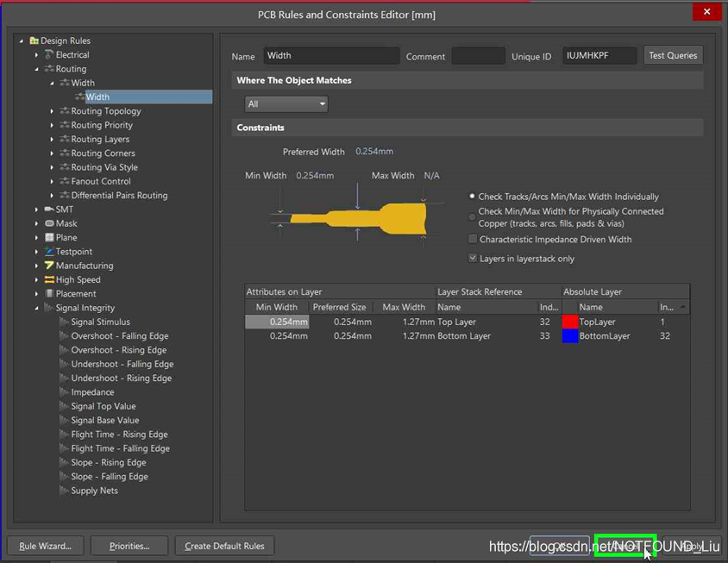Click the Comment input field
This screenshot has width=728, height=563.
pos(478,56)
